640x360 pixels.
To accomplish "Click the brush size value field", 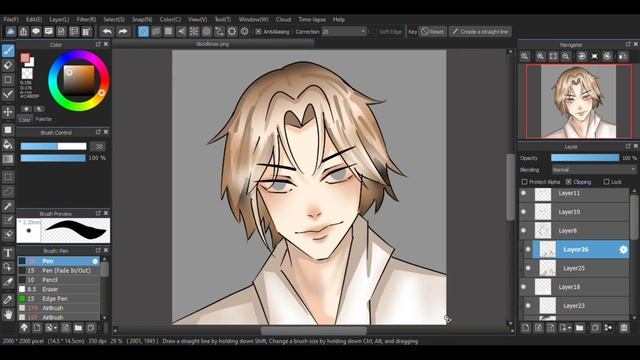I will coord(98,146).
